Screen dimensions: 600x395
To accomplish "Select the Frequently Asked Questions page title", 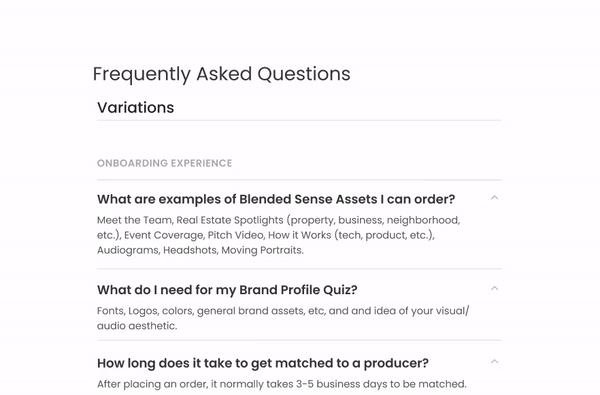I will point(222,74).
